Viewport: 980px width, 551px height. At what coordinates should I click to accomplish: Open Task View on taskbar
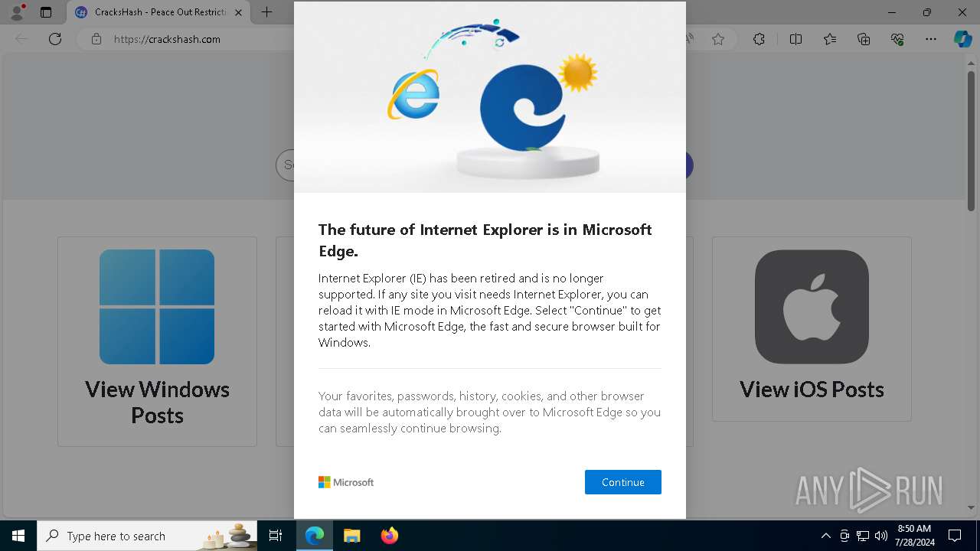pos(276,536)
